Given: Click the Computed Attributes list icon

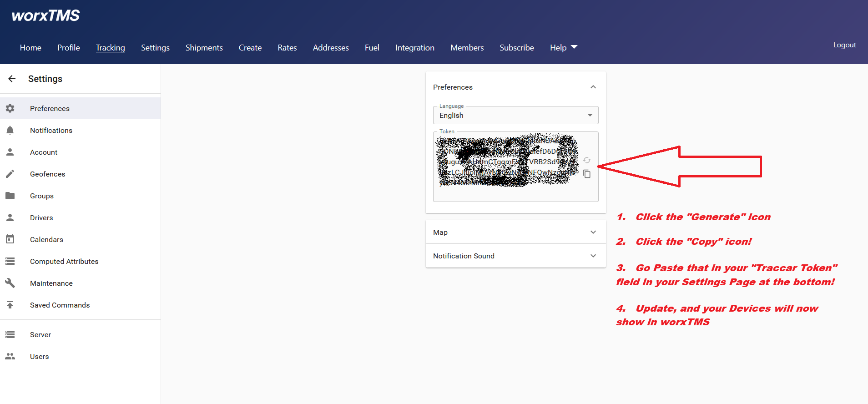Looking at the screenshot, I should (x=10, y=261).
